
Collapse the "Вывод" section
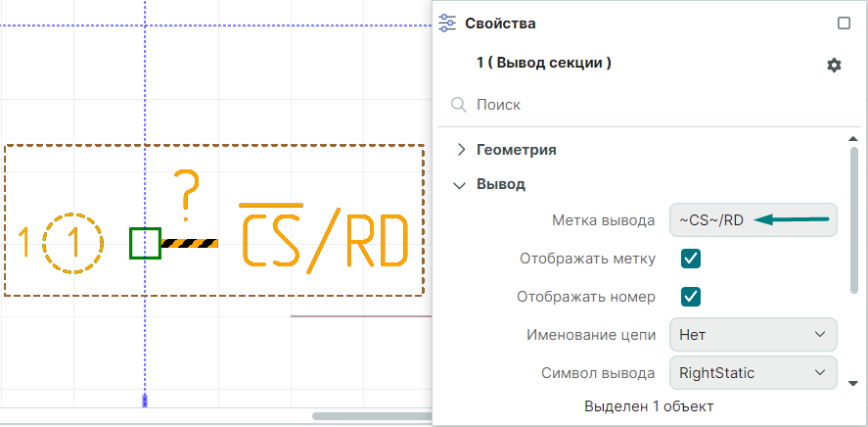[x=460, y=184]
